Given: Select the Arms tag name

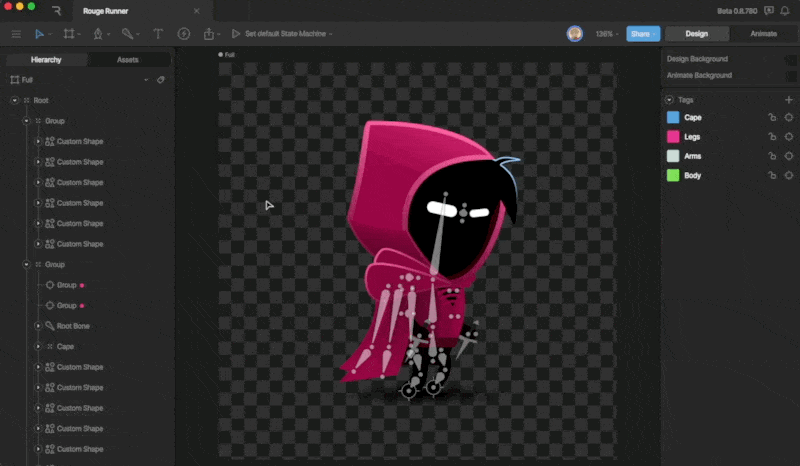Looking at the screenshot, I should pos(692,156).
